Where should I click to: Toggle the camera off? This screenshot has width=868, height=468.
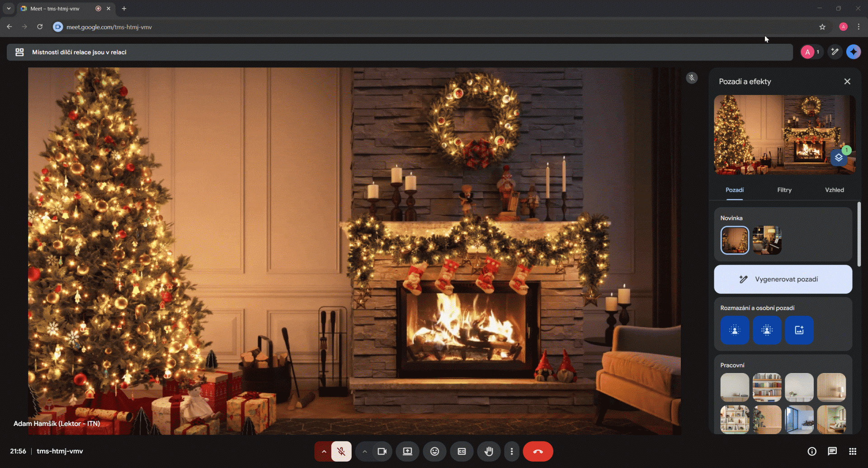click(x=382, y=451)
